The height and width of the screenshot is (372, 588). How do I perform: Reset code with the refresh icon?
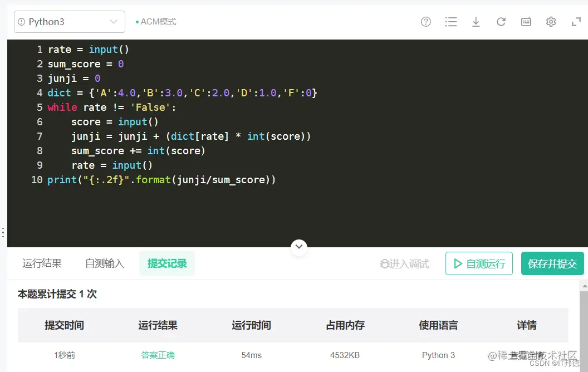click(x=501, y=22)
